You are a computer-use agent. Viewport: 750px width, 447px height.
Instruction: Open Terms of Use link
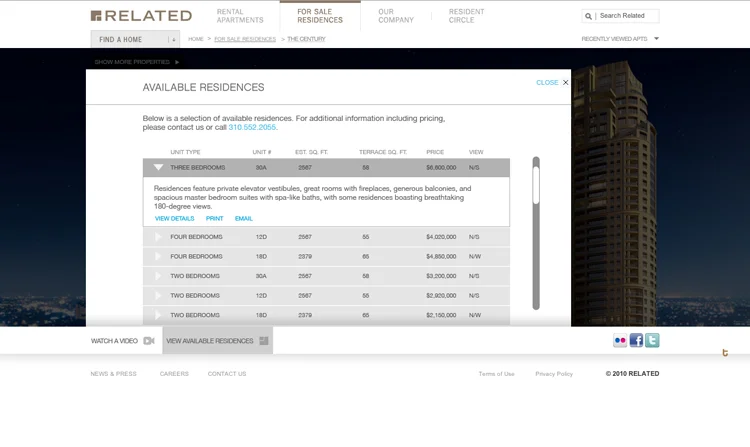click(x=496, y=374)
